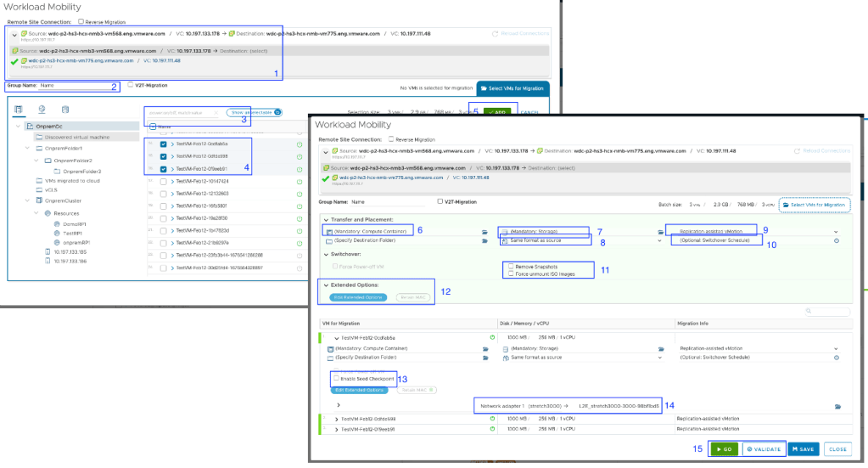The height and width of the screenshot is (468, 868).
Task: Switch to the VMs and Templates view icon
Action: [42, 110]
